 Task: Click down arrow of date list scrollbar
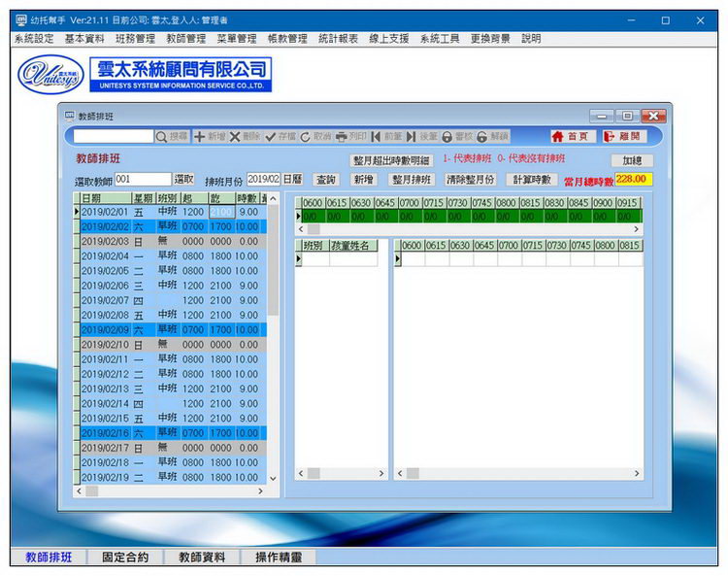coord(272,478)
